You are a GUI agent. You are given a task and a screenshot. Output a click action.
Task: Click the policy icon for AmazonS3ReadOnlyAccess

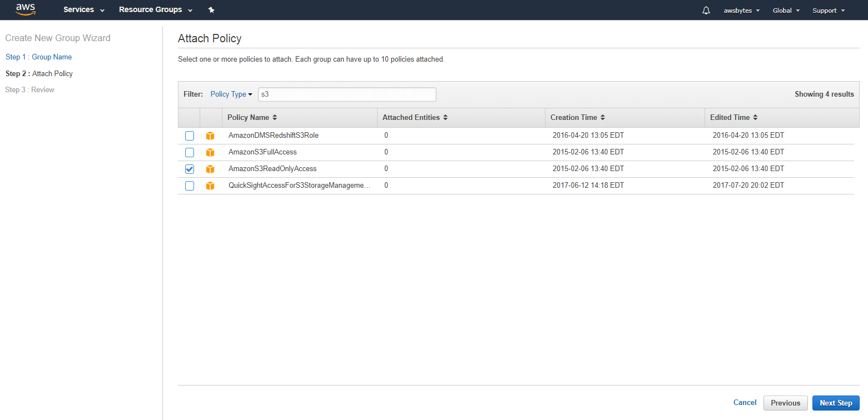[210, 169]
